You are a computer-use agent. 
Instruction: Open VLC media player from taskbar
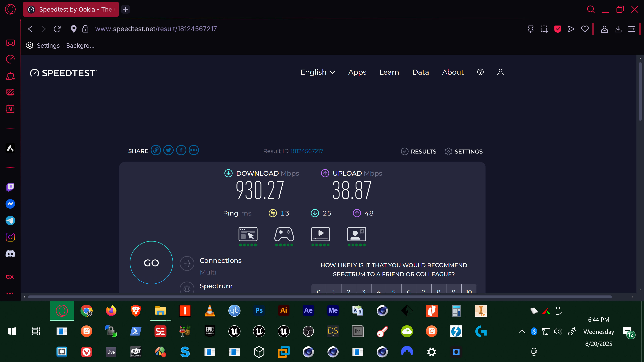point(209,311)
